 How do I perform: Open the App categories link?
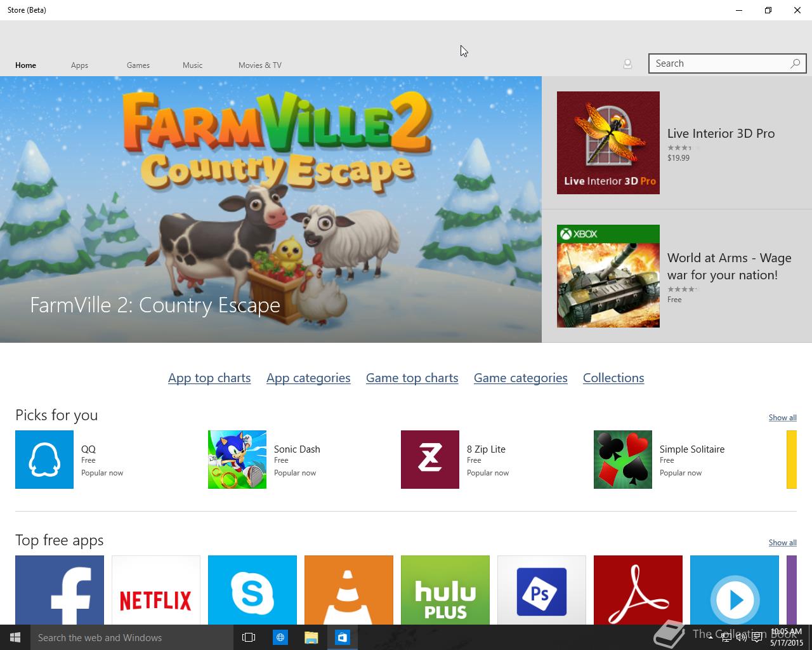[308, 378]
